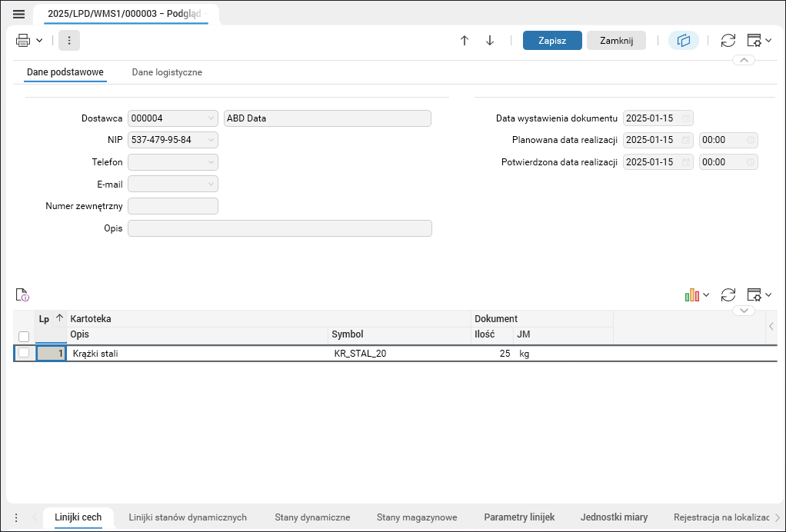
Task: Expand the print options arrow
Action: (39, 41)
